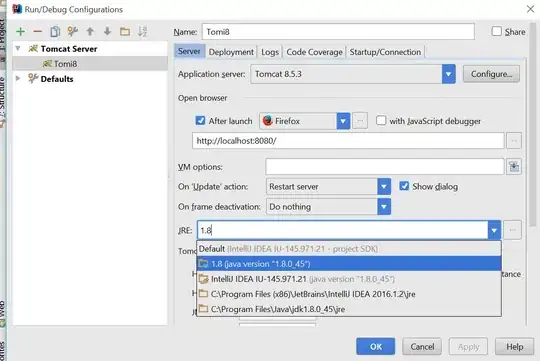Screen dimensions: 540x361
Task: Choose the JetBrains IntelliJ IDEA 2016.1.2 jre path
Action: pos(349,294)
